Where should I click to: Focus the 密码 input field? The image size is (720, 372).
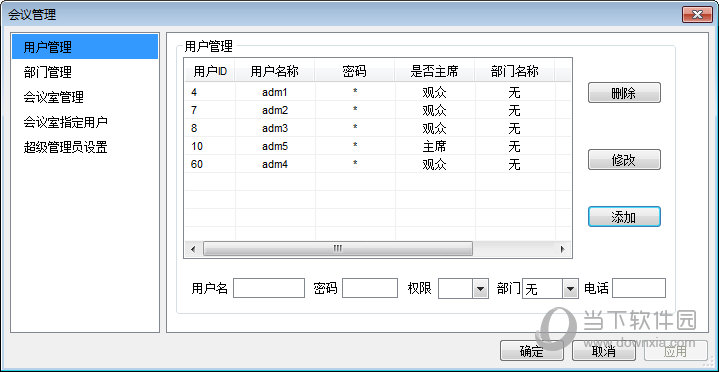pyautogui.click(x=370, y=288)
